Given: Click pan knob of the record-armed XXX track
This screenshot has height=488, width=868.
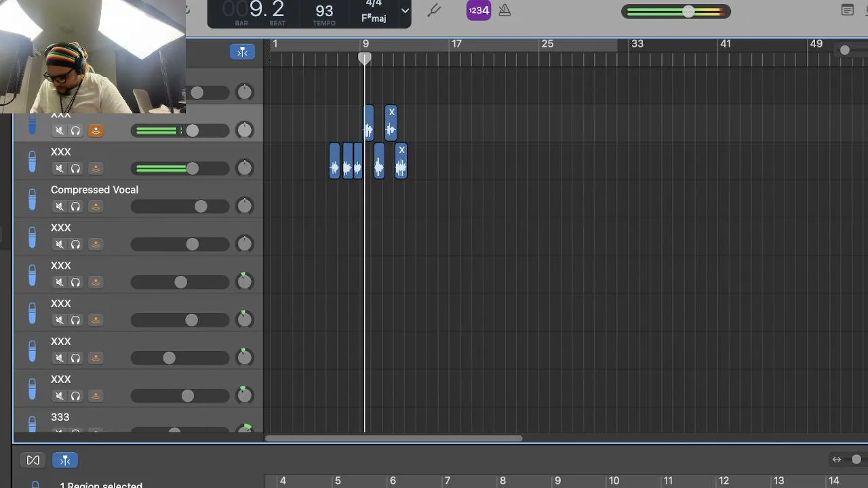Looking at the screenshot, I should pyautogui.click(x=245, y=129).
